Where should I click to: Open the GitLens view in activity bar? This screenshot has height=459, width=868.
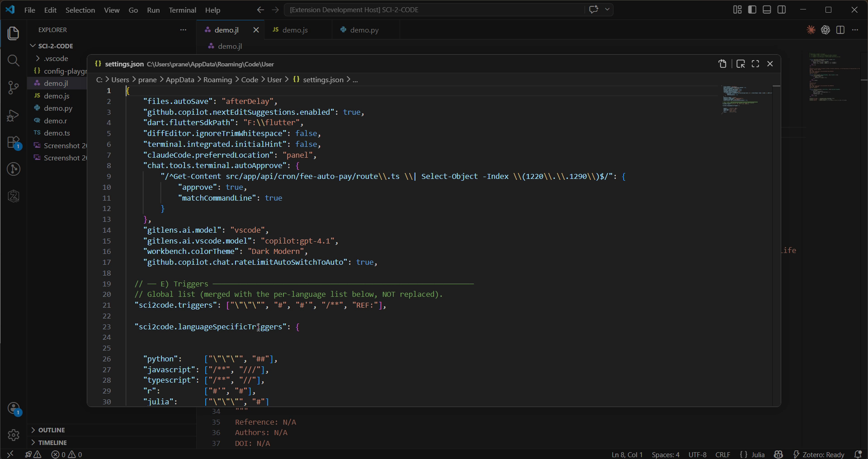[x=14, y=169]
